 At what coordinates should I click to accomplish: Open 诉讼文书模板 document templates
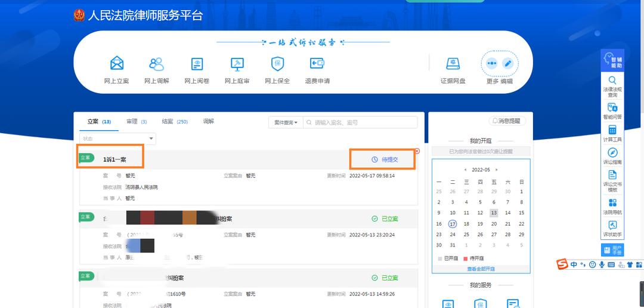[612, 180]
